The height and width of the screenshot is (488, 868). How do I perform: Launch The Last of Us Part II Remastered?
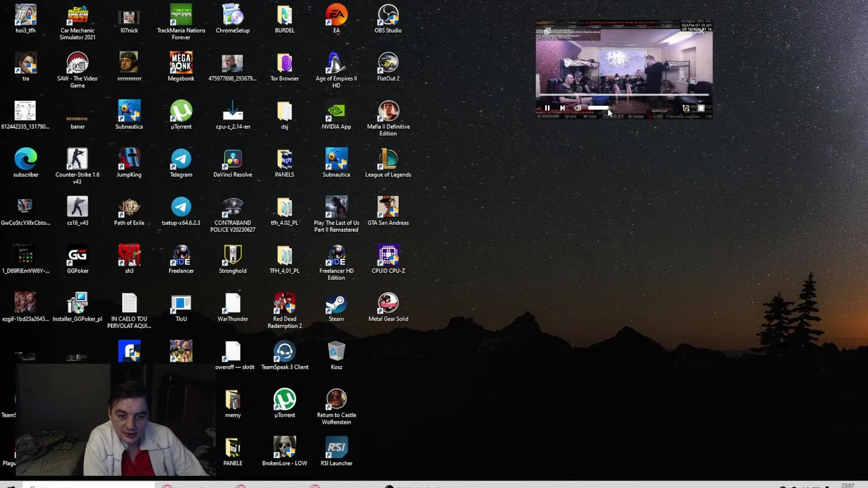336,214
